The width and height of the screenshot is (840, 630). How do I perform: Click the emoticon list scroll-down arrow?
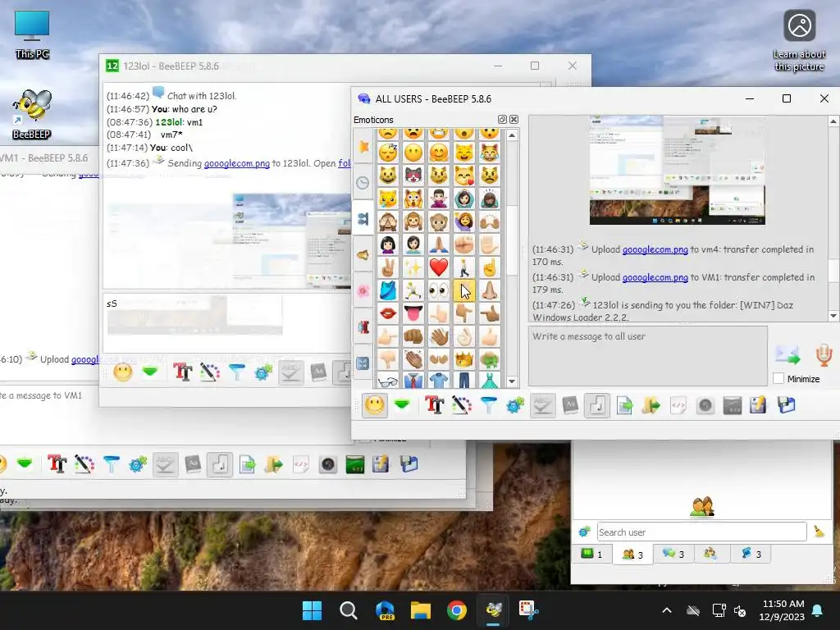(x=512, y=381)
